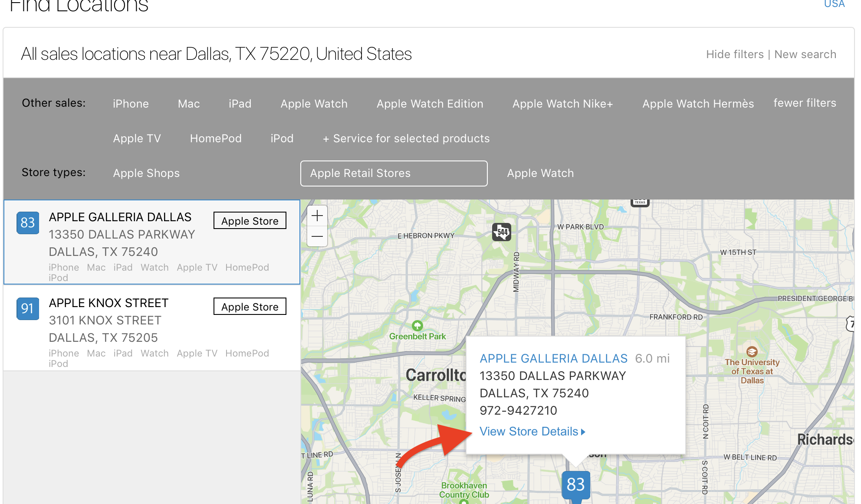The height and width of the screenshot is (504, 861).
Task: Click the Greenbelt Park tree icon
Action: tap(417, 325)
